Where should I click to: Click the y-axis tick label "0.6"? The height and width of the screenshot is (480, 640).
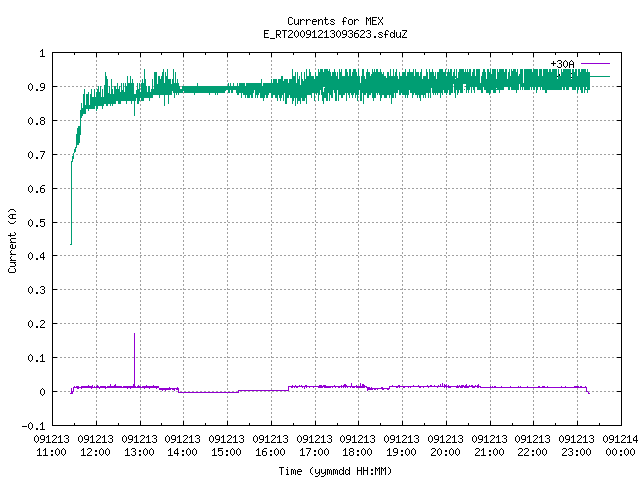point(36,189)
